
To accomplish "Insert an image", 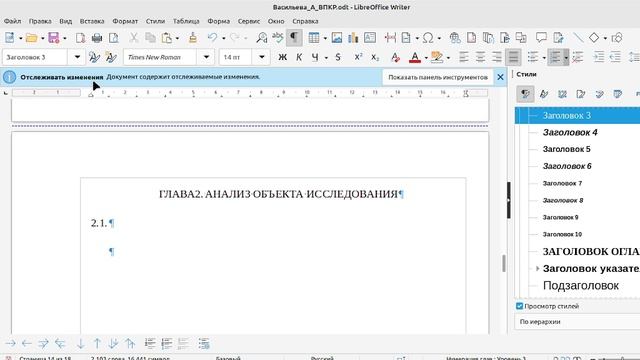I will (x=337, y=38).
